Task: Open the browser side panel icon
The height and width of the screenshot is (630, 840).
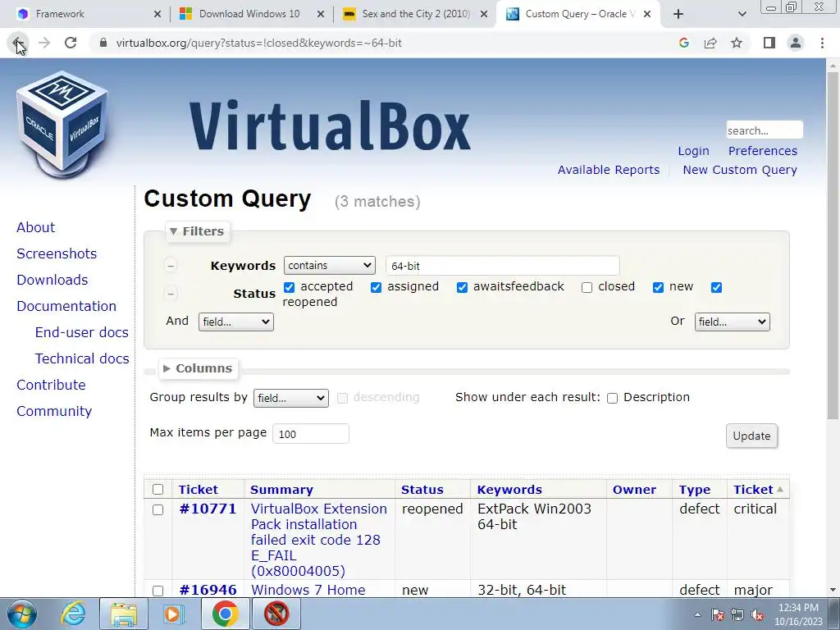Action: coord(769,43)
